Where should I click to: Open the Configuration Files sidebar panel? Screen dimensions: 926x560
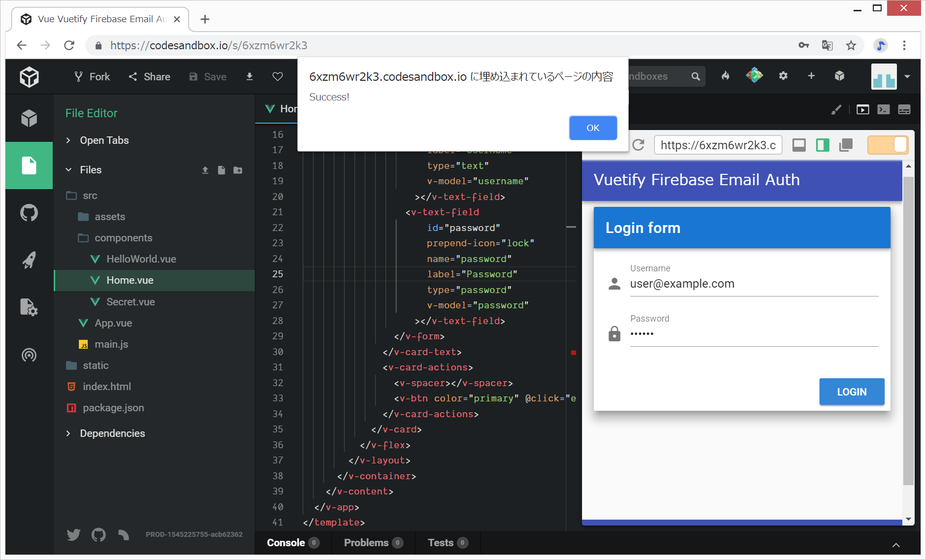click(x=29, y=307)
